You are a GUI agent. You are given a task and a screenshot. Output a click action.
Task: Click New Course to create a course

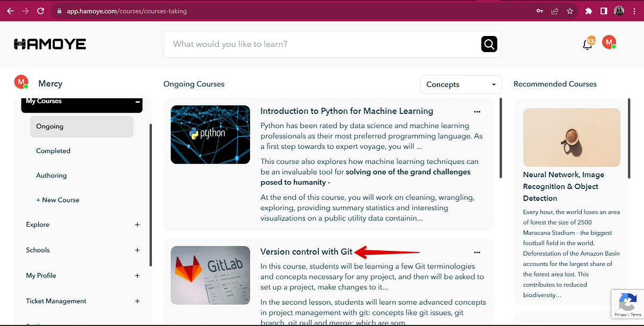click(x=57, y=200)
